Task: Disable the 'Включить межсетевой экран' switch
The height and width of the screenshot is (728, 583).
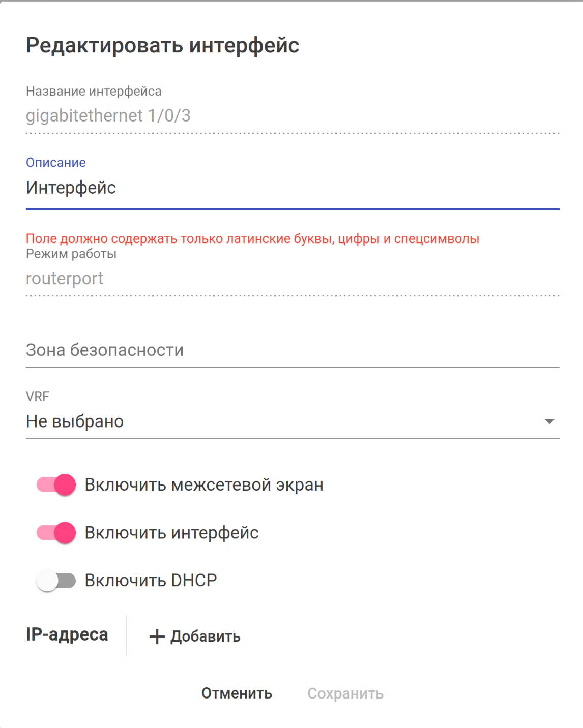Action: [56, 485]
